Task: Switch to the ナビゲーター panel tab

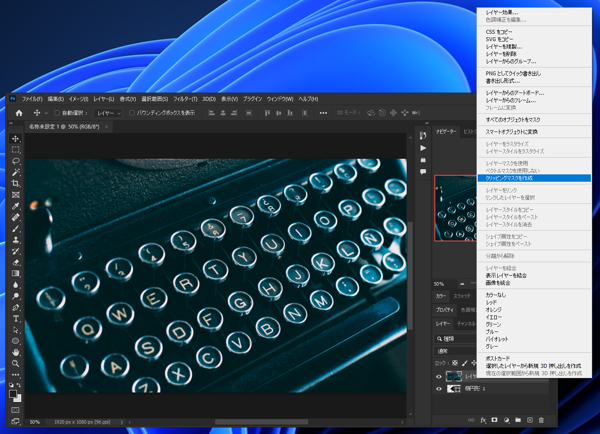Action: coord(446,132)
